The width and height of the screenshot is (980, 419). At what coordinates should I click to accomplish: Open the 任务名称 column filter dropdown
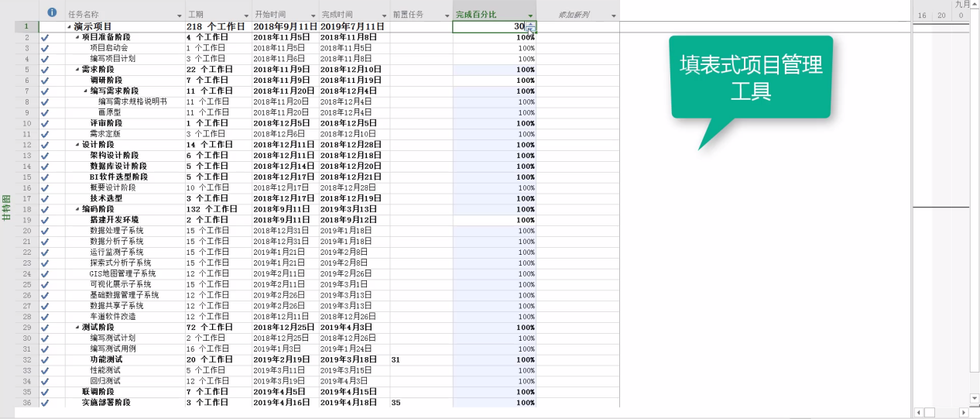pyautogui.click(x=179, y=15)
